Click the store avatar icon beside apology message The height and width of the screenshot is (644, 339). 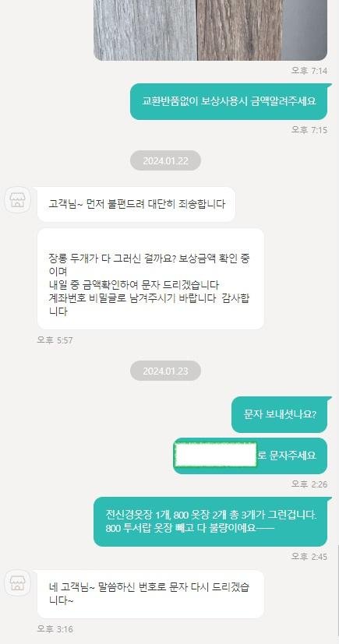point(17,200)
